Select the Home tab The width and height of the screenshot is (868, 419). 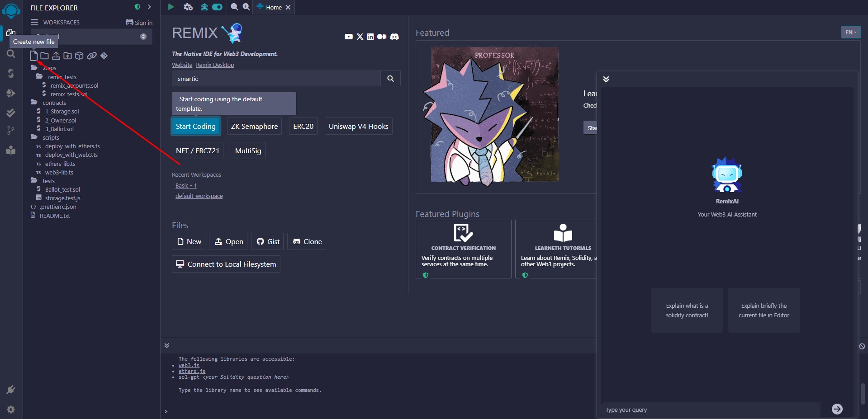pos(273,7)
